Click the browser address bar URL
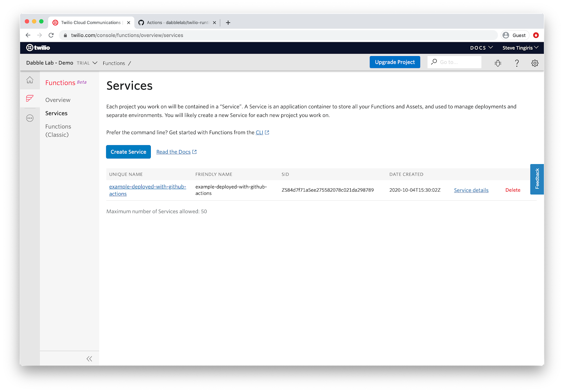 pos(127,35)
